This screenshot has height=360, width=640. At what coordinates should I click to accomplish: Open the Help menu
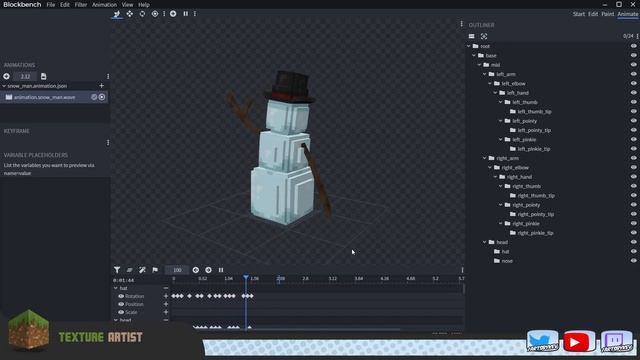click(144, 5)
